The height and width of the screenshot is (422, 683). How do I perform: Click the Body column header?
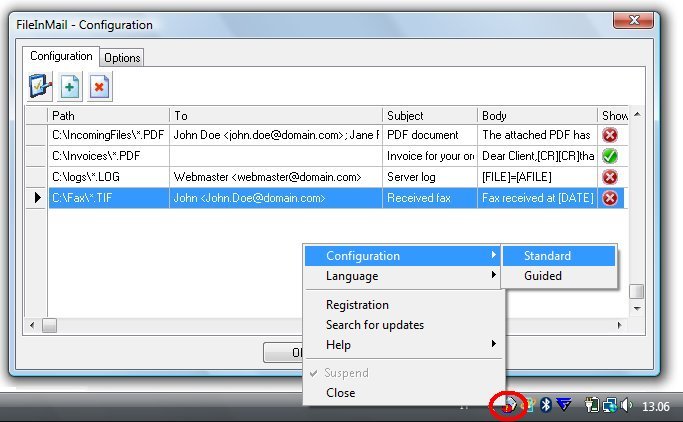click(x=537, y=115)
